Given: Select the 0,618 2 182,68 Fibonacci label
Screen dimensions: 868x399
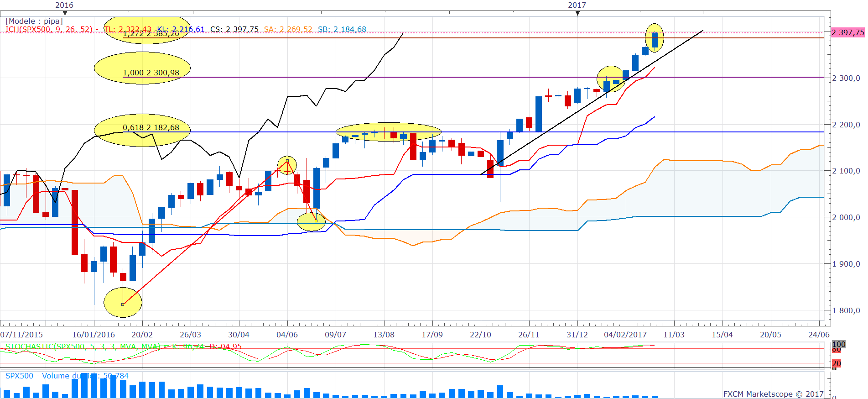Looking at the screenshot, I should (151, 127).
